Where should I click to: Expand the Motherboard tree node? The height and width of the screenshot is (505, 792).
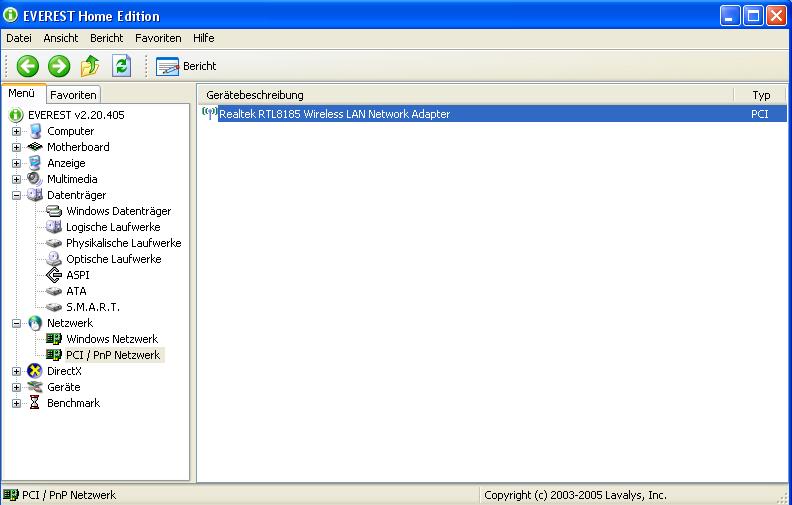16,147
